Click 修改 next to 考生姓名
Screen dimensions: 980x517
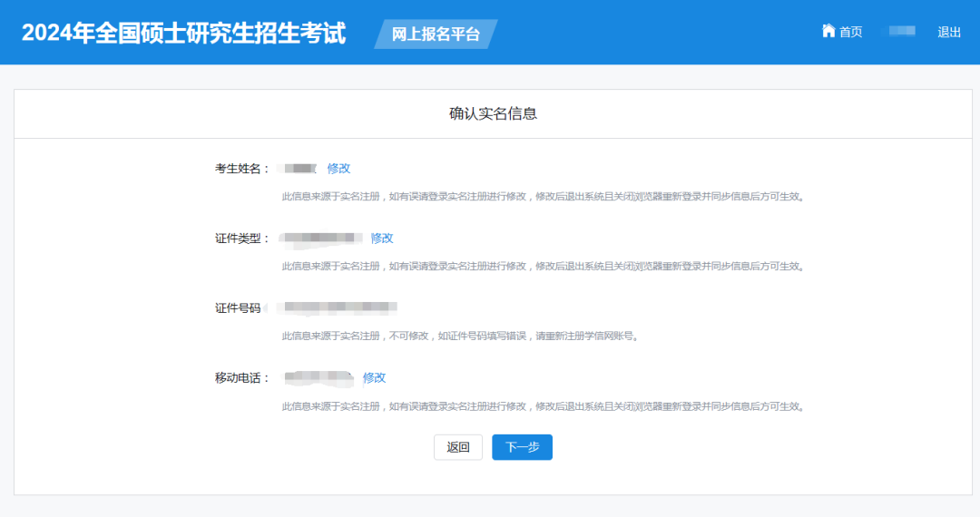[x=338, y=168]
